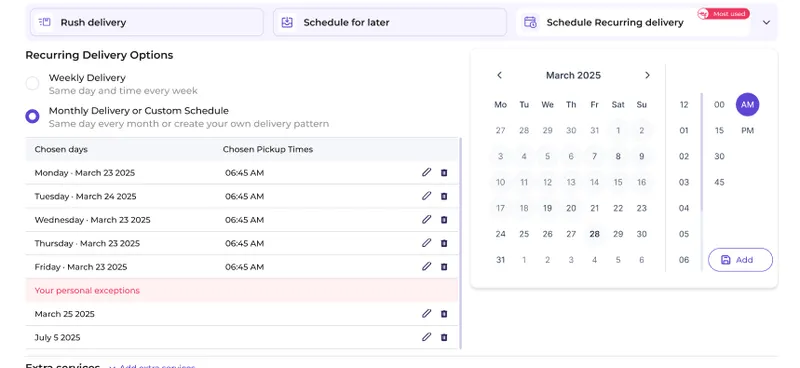Screen dimensions: 800x368
Task: Click the Recurring Delivery Options heading
Action: click(x=99, y=55)
